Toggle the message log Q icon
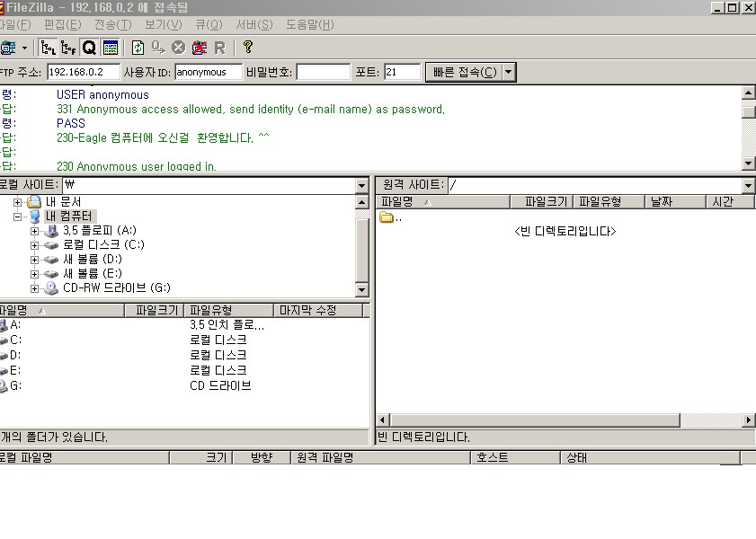 click(89, 48)
